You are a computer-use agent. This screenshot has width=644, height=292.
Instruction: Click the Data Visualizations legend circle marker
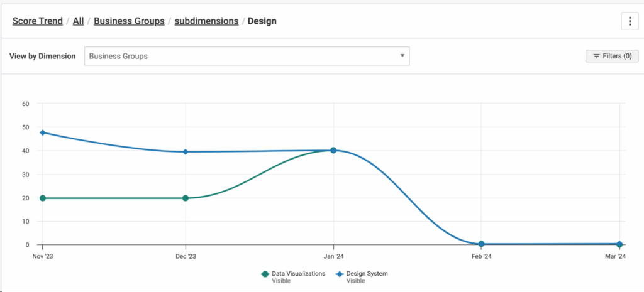pos(265,274)
